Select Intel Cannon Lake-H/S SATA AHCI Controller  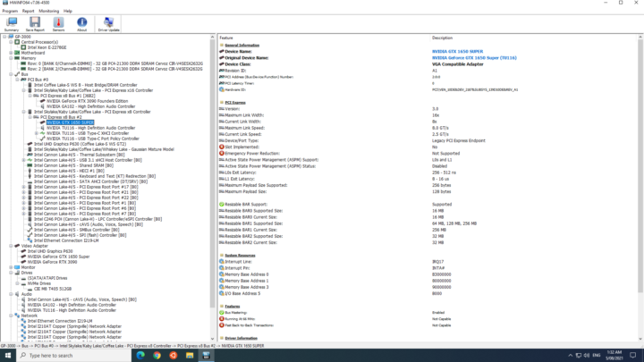click(x=90, y=181)
